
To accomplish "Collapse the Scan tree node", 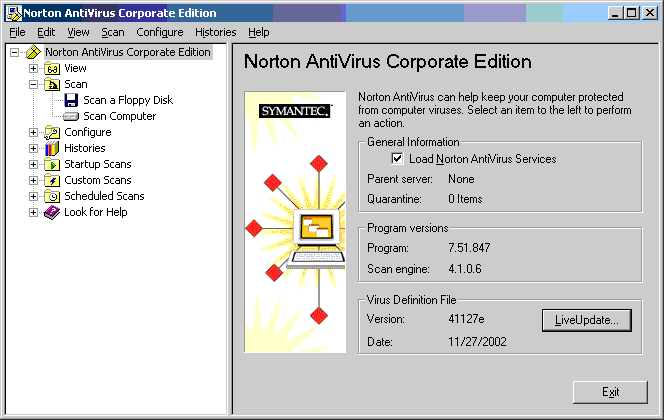I will pos(33,84).
